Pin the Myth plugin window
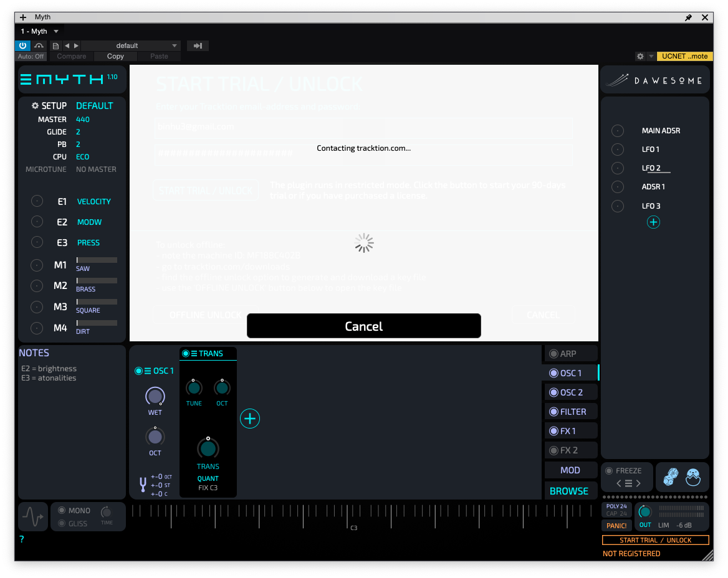728x578 pixels. point(689,17)
